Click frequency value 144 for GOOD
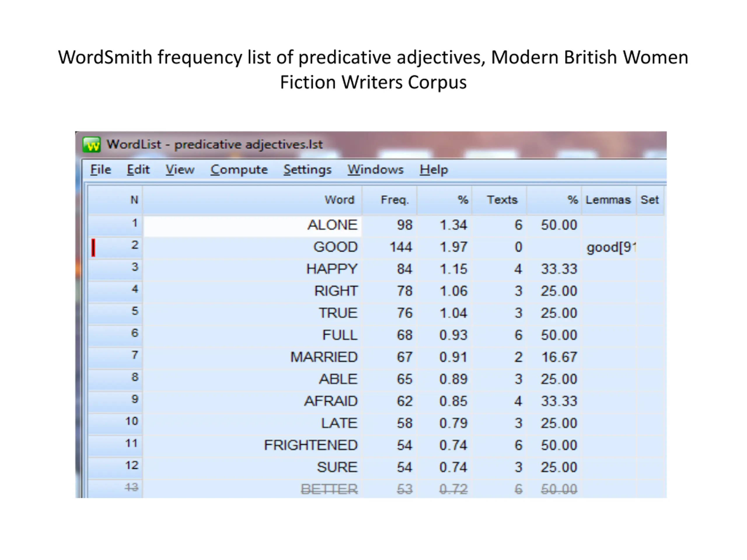The image size is (747, 560). point(401,247)
